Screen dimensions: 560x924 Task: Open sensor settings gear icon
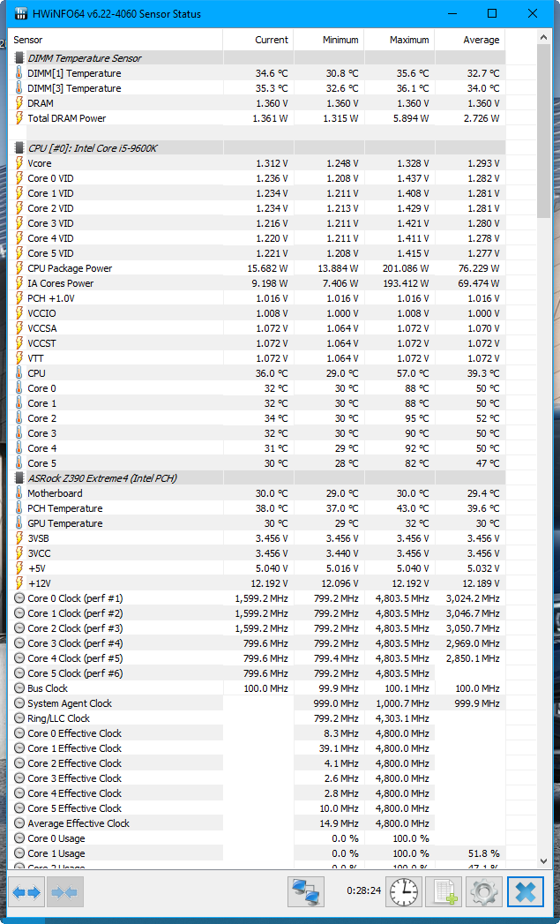tap(484, 892)
